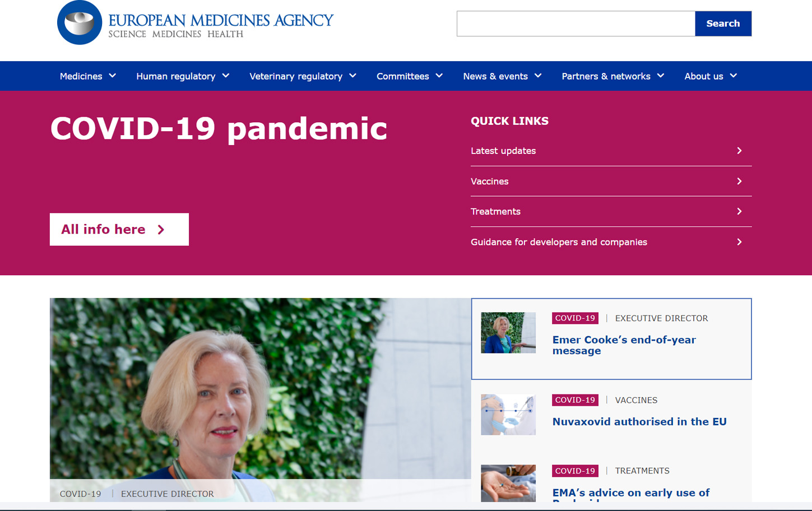812x511 pixels.
Task: Click the All info here button
Action: point(119,229)
